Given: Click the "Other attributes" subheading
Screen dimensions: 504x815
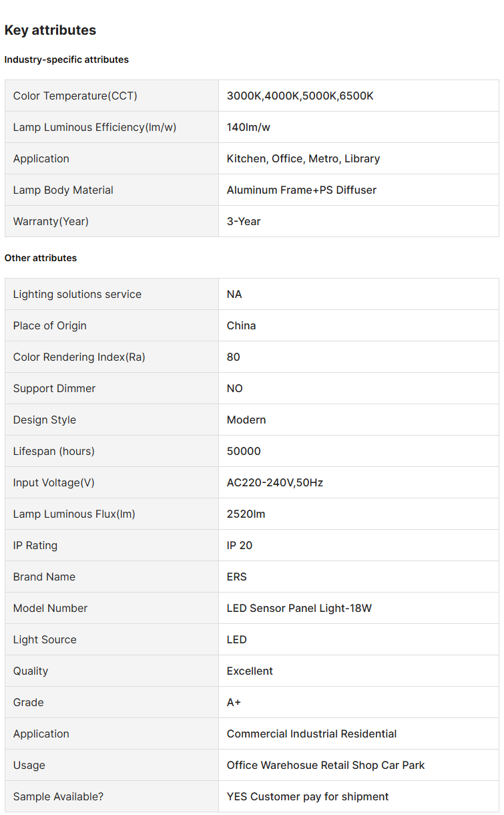Looking at the screenshot, I should point(41,258).
